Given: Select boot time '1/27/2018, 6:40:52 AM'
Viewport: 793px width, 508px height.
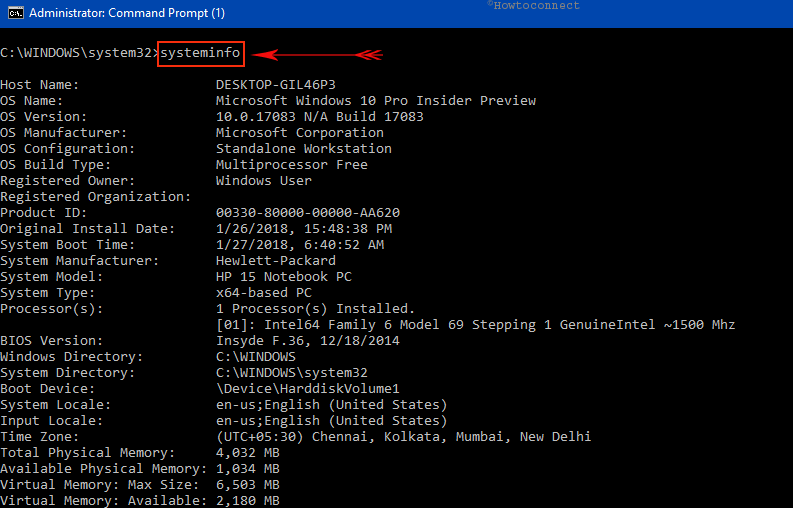Looking at the screenshot, I should coord(300,245).
